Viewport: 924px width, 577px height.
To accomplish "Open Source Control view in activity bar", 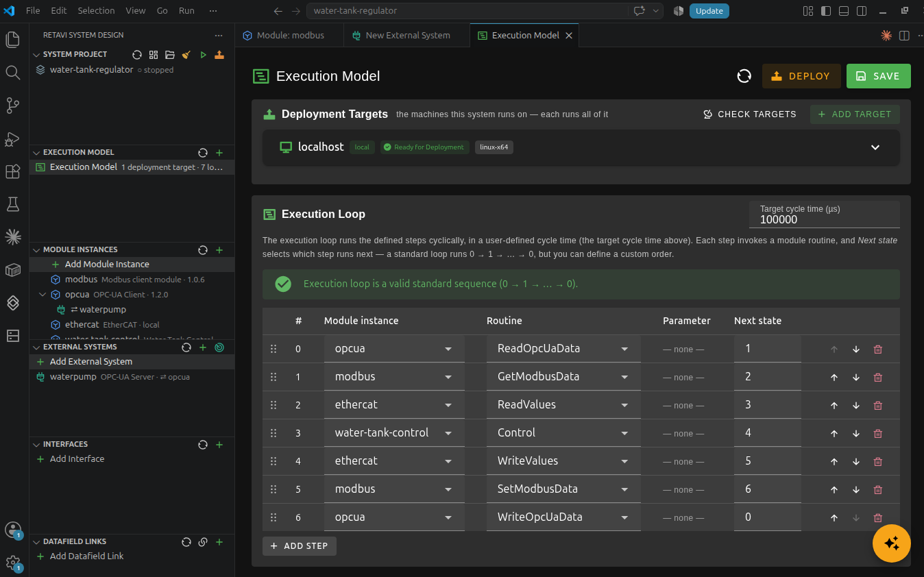I will pos(12,106).
